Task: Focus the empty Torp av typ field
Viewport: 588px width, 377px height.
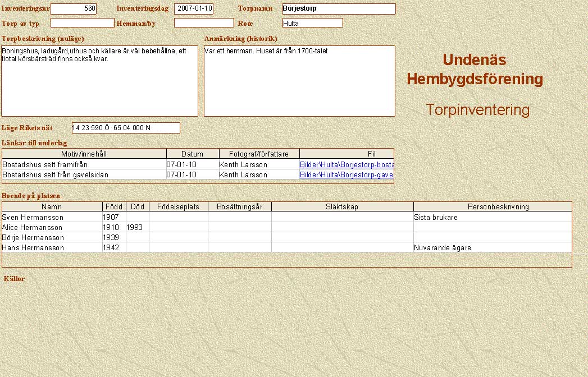Action: [x=82, y=23]
